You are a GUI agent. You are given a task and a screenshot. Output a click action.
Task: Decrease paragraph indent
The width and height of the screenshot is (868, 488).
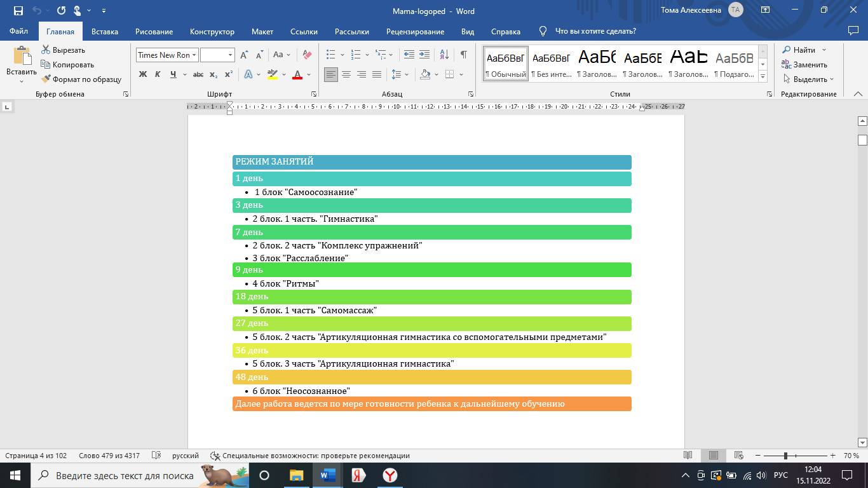[x=409, y=55]
